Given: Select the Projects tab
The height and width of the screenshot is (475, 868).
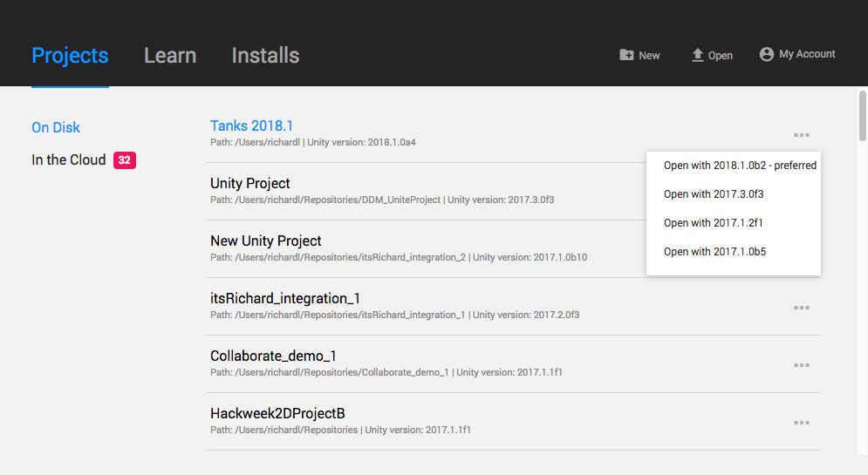Looking at the screenshot, I should pyautogui.click(x=70, y=56).
